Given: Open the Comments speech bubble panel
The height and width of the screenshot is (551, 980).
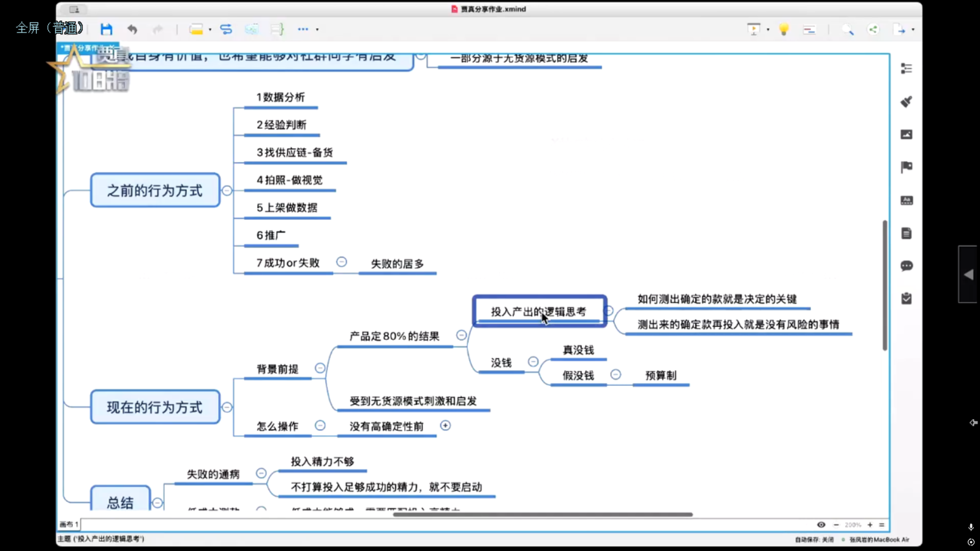Looking at the screenshot, I should (x=907, y=266).
